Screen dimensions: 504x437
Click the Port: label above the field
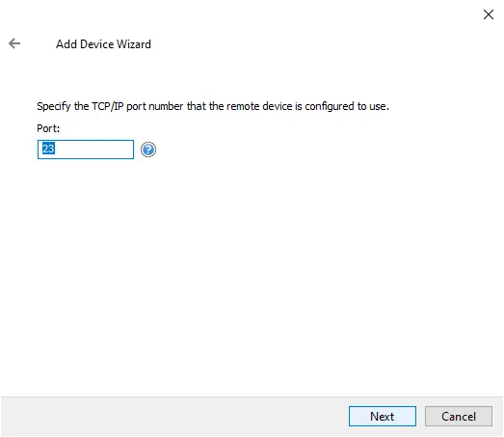[48, 128]
